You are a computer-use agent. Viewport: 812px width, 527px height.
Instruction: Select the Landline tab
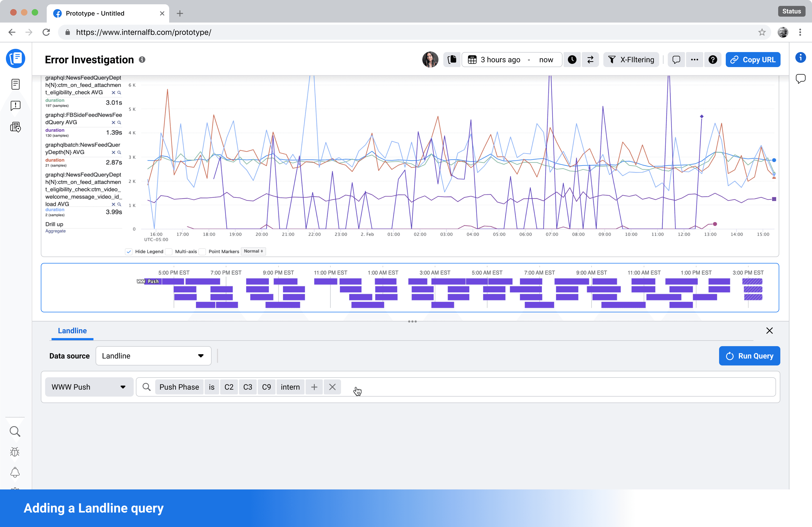(x=72, y=331)
